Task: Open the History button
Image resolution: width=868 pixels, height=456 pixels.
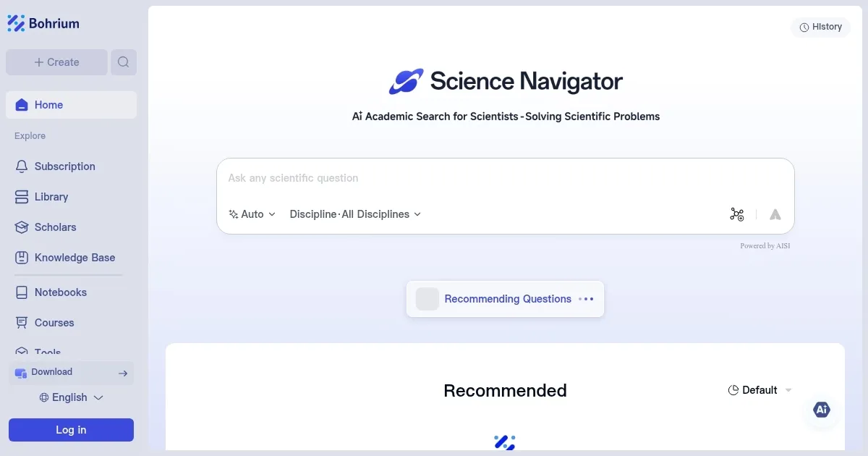Action: (x=821, y=27)
